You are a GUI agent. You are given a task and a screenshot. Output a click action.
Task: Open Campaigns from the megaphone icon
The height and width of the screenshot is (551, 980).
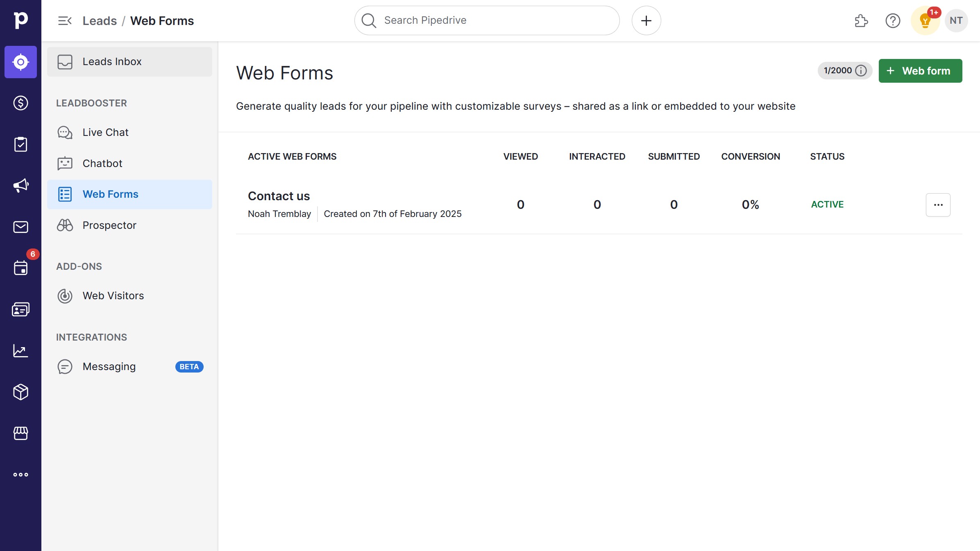(20, 185)
